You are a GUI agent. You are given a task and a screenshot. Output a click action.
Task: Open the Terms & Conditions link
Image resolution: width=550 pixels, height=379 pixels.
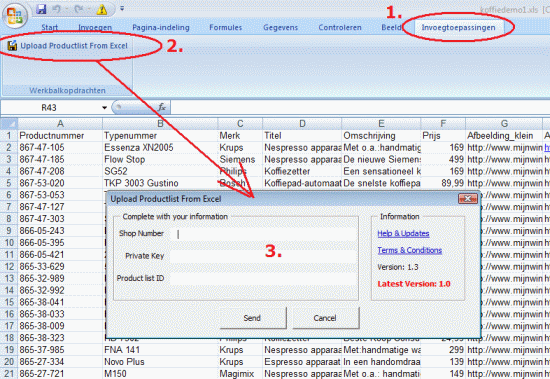point(409,250)
